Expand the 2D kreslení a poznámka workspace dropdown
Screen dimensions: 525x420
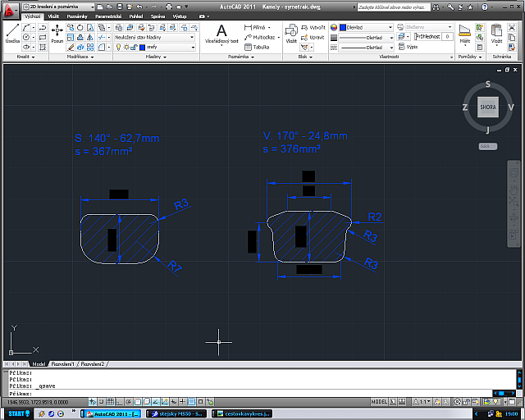tap(58, 7)
